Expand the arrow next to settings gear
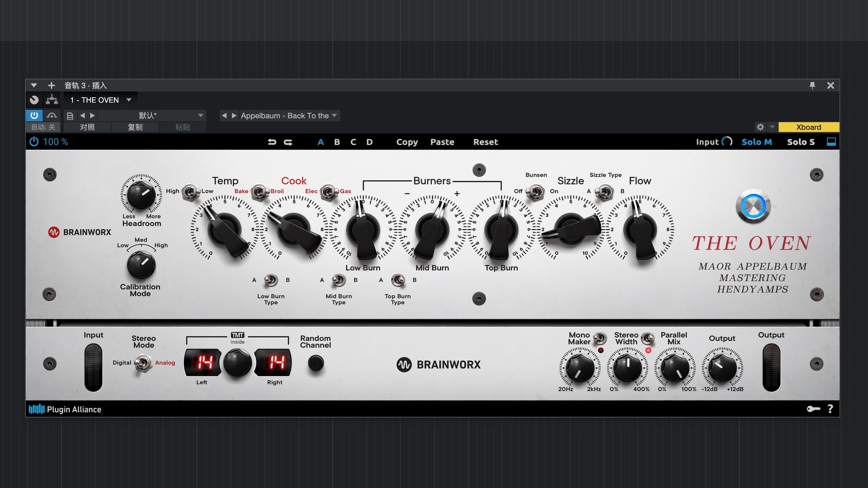The height and width of the screenshot is (488, 868). point(772,127)
